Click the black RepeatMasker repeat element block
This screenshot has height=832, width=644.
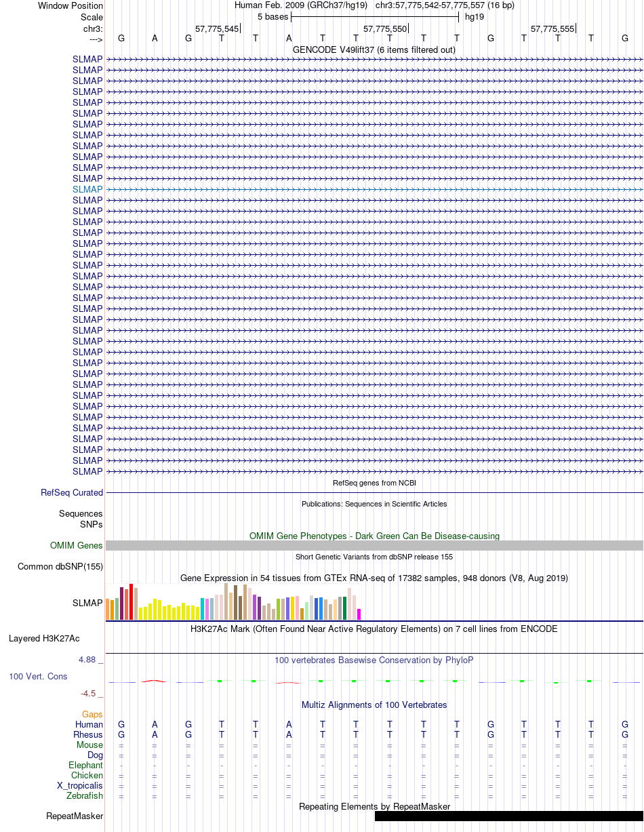(509, 816)
